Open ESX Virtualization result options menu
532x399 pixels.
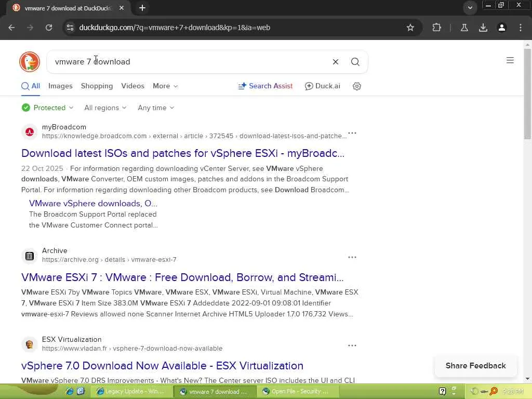coord(352,345)
